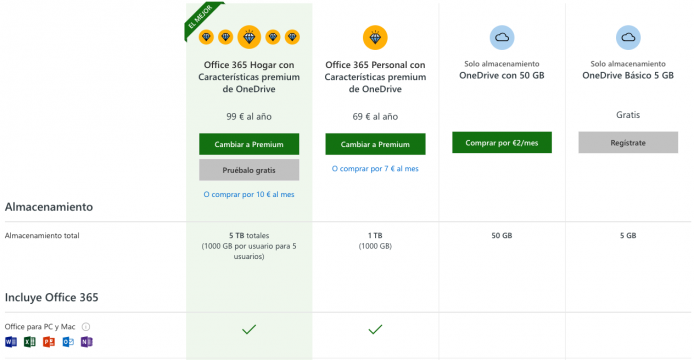The height and width of the screenshot is (360, 694).
Task: Click the OneNote app icon
Action: coord(87,342)
